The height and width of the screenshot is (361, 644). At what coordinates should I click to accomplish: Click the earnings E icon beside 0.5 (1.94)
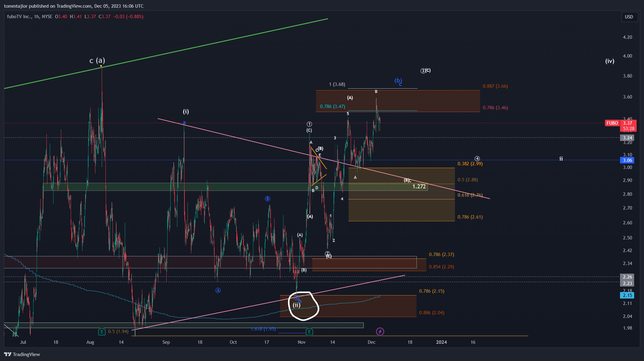pos(101,331)
